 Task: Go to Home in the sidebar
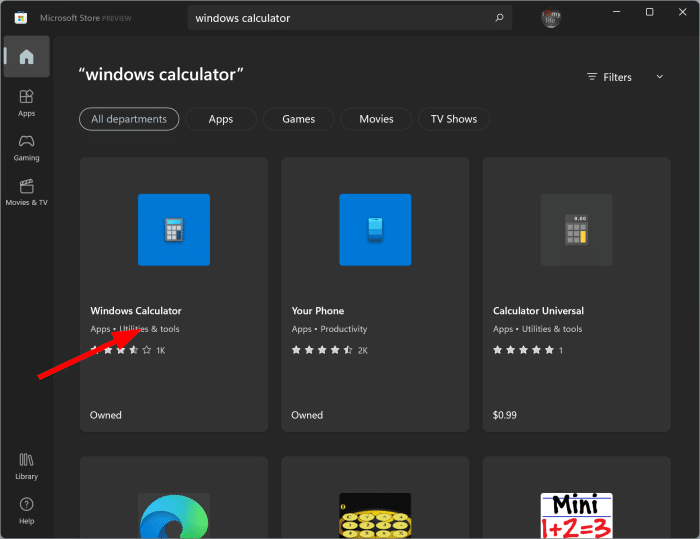26,57
